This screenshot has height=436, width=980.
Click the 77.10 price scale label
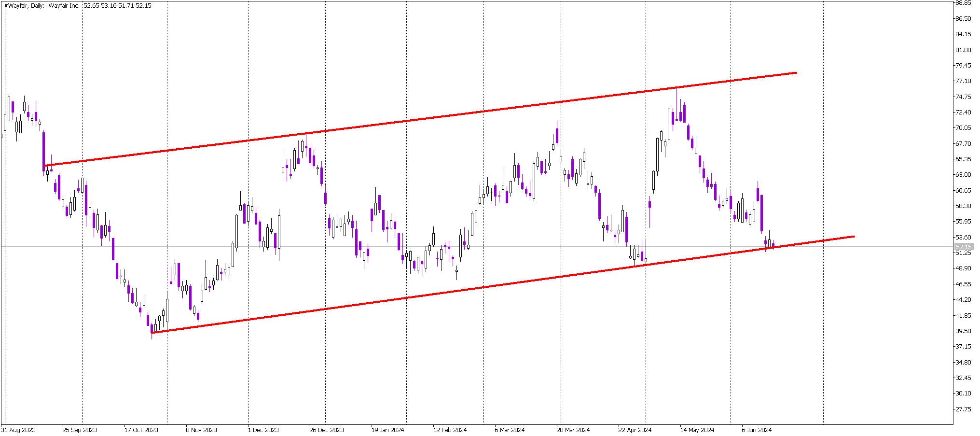click(x=963, y=81)
